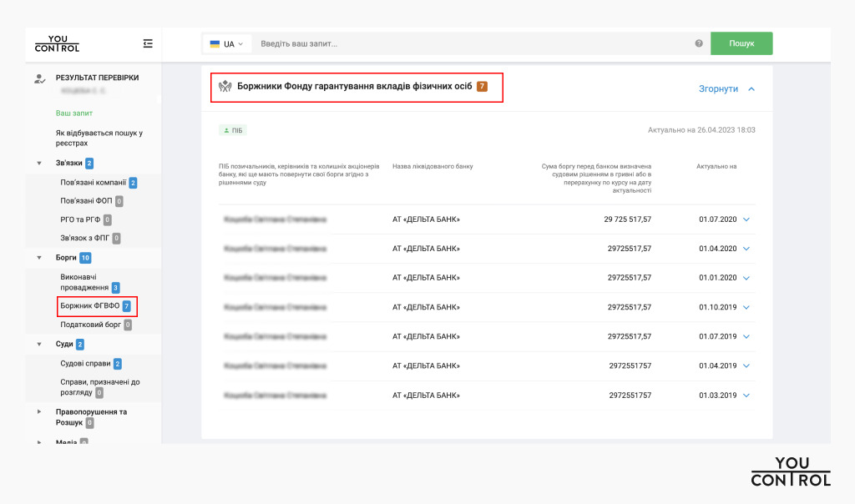Collapse the Зв'язки tree section

(x=39, y=163)
